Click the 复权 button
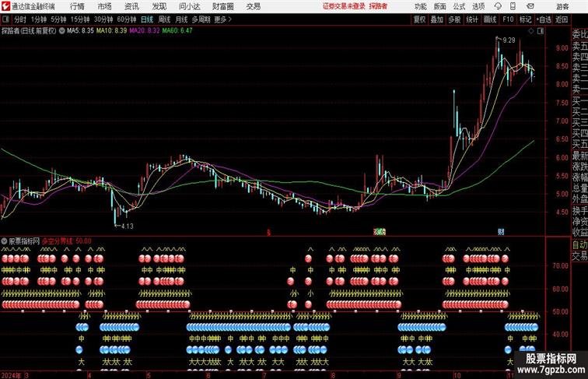588x379 pixels. pos(420,19)
